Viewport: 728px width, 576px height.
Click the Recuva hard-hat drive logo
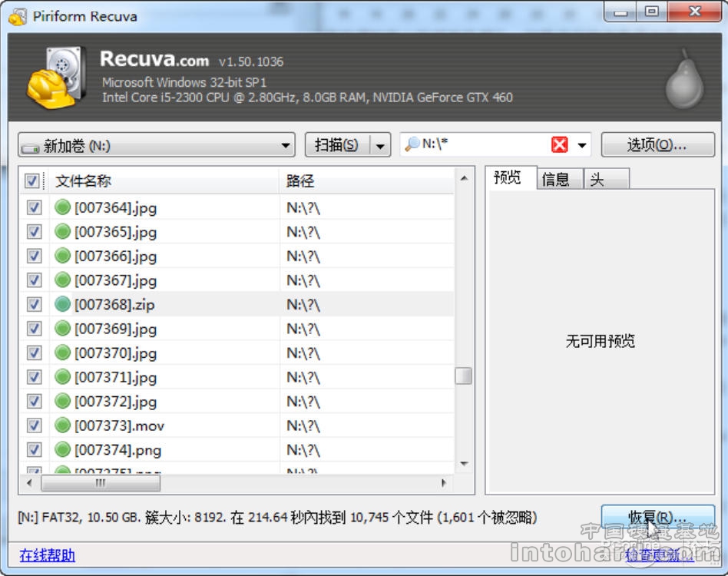click(52, 78)
